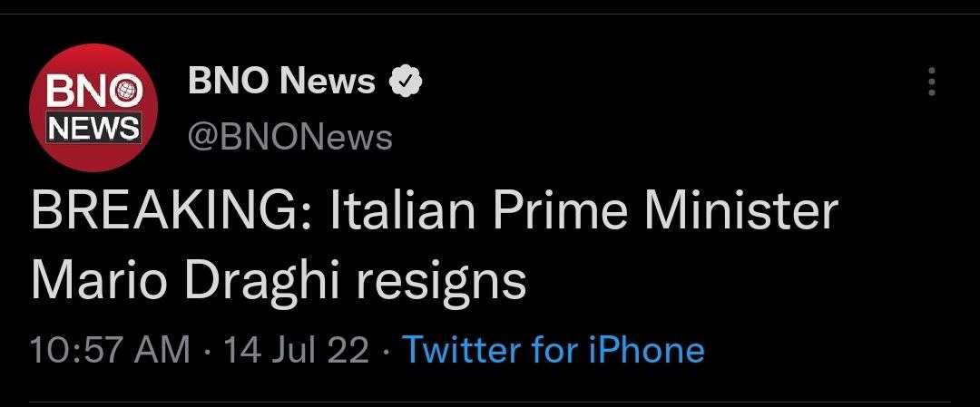Click the name Mario Draghi in tweet
Viewport: 980px width, 407px height.
(180, 281)
